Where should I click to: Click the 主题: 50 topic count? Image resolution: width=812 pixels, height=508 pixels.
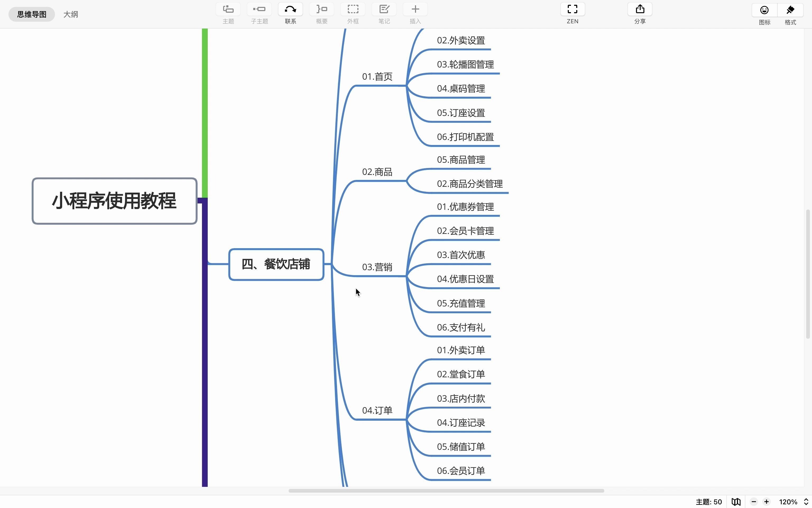click(x=709, y=502)
